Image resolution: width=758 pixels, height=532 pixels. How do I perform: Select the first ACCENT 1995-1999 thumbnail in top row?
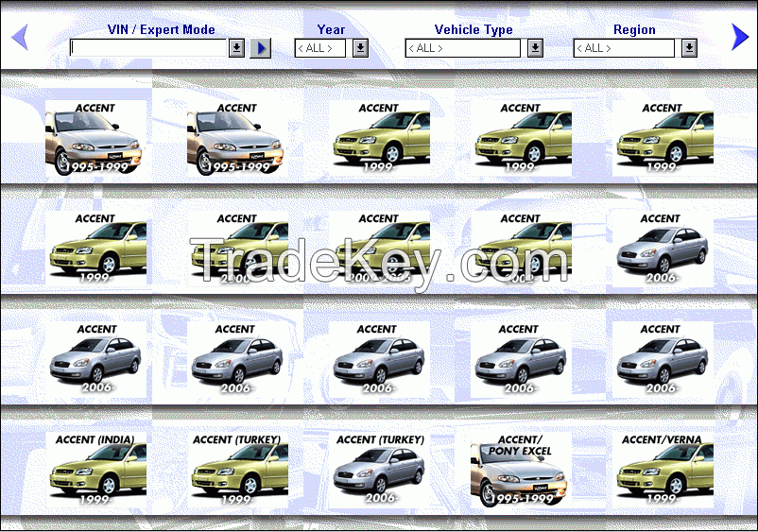95,139
